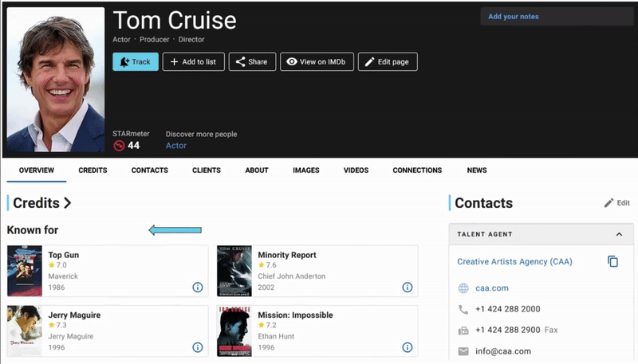
Task: Show info for Mission: Impossible
Action: [x=408, y=347]
